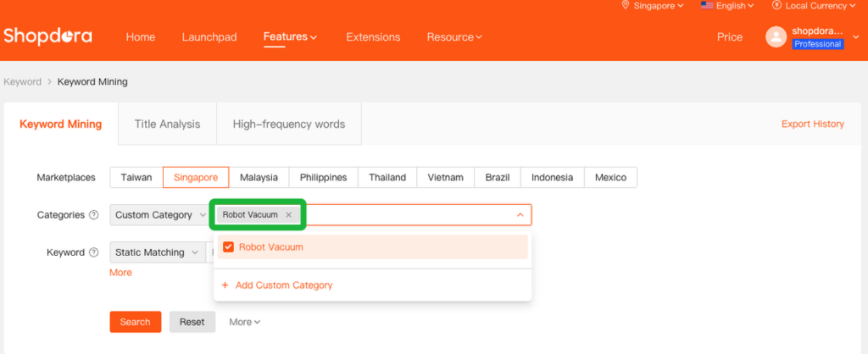The width and height of the screenshot is (868, 354).
Task: Open the Custom Category dropdown
Action: (x=159, y=215)
